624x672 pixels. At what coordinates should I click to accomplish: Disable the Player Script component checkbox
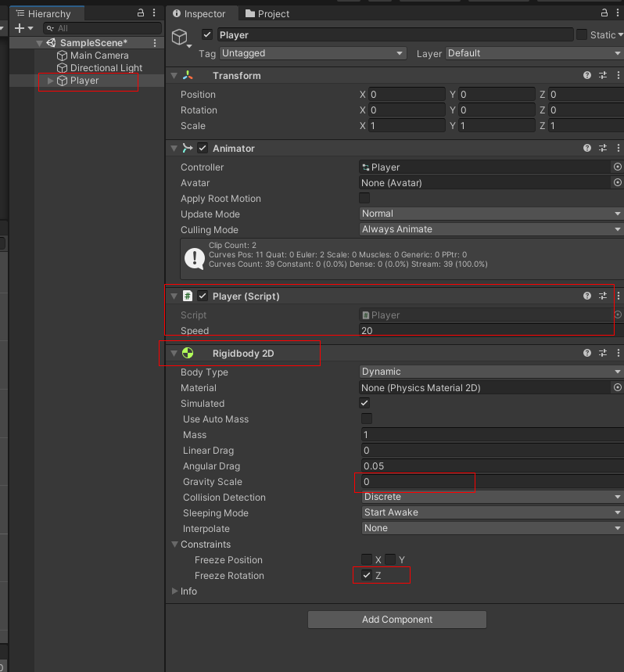point(203,296)
